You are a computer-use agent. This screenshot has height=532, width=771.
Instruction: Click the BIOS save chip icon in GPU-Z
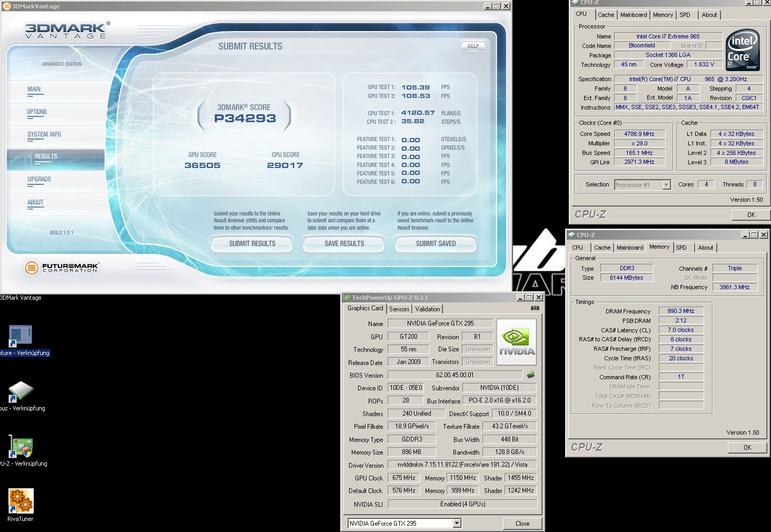click(531, 375)
